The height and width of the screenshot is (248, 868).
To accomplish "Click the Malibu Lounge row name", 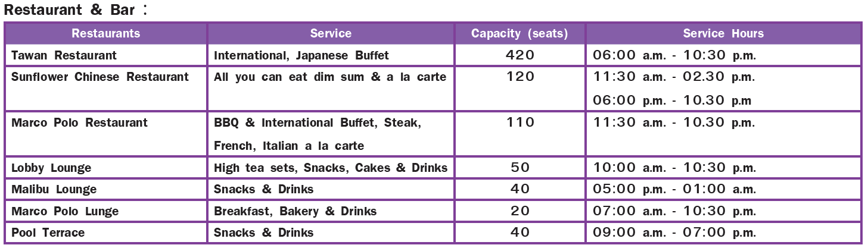I will pos(54,189).
